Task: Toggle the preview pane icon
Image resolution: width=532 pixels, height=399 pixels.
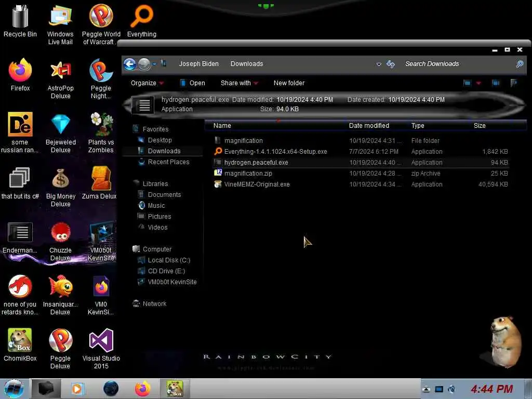Action: [x=495, y=83]
